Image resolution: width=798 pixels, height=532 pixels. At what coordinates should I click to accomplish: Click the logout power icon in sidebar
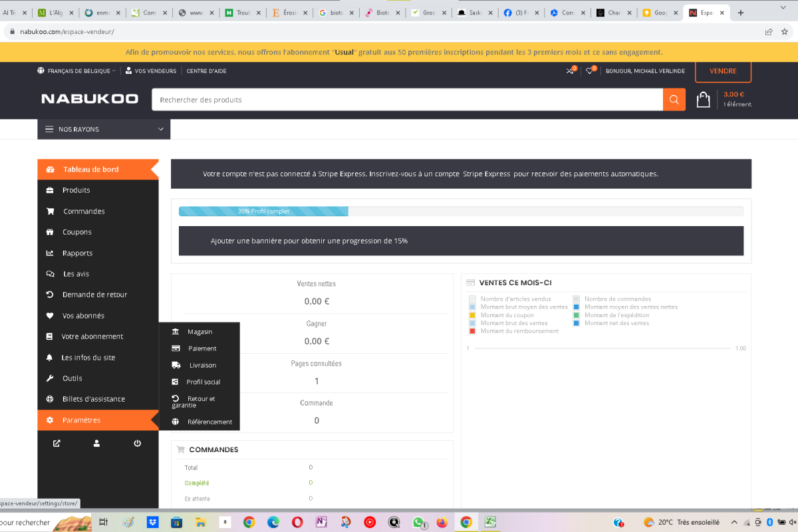(137, 444)
